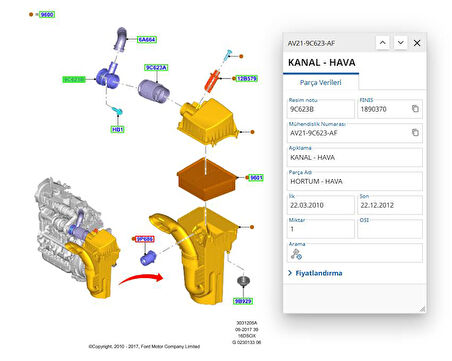
Task: Copy the engineering number AV21-9C623-AF
Action: coord(415,133)
